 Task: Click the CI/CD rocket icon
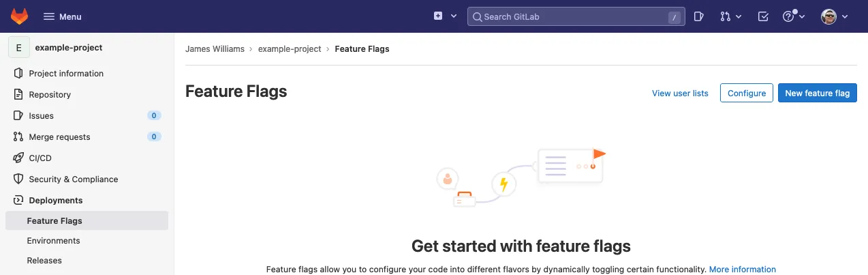pos(18,158)
